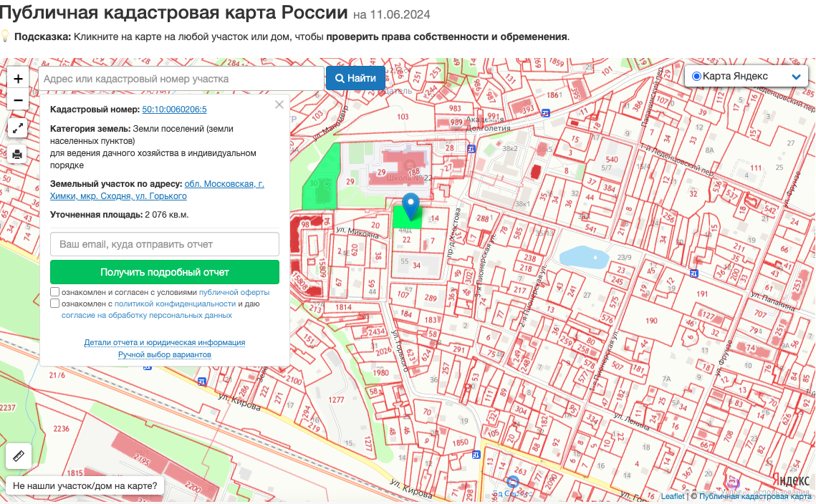
Task: Open Детали отчета и юридическая информация
Action: 165,342
